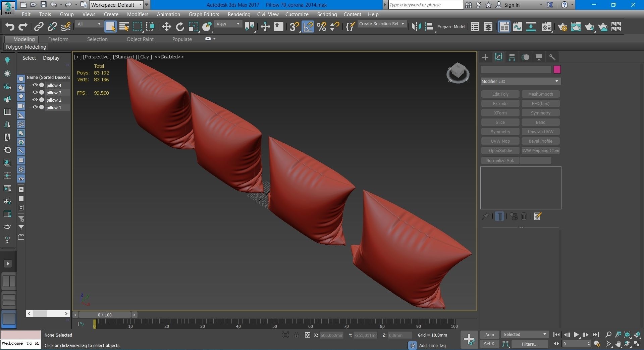
Task: Open the Rendering menu
Action: coord(239,14)
